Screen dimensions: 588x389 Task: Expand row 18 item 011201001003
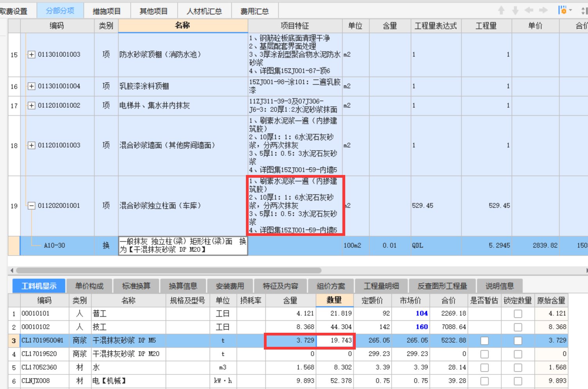[x=31, y=145]
